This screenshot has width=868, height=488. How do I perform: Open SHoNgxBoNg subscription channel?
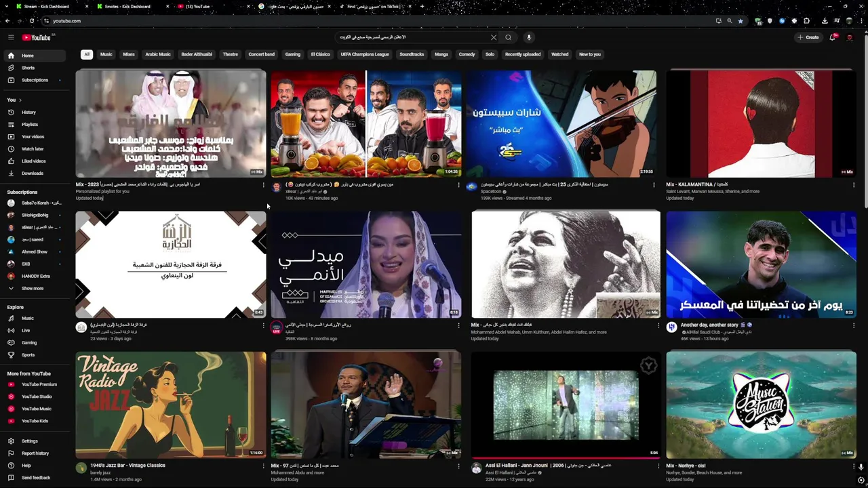coord(35,216)
